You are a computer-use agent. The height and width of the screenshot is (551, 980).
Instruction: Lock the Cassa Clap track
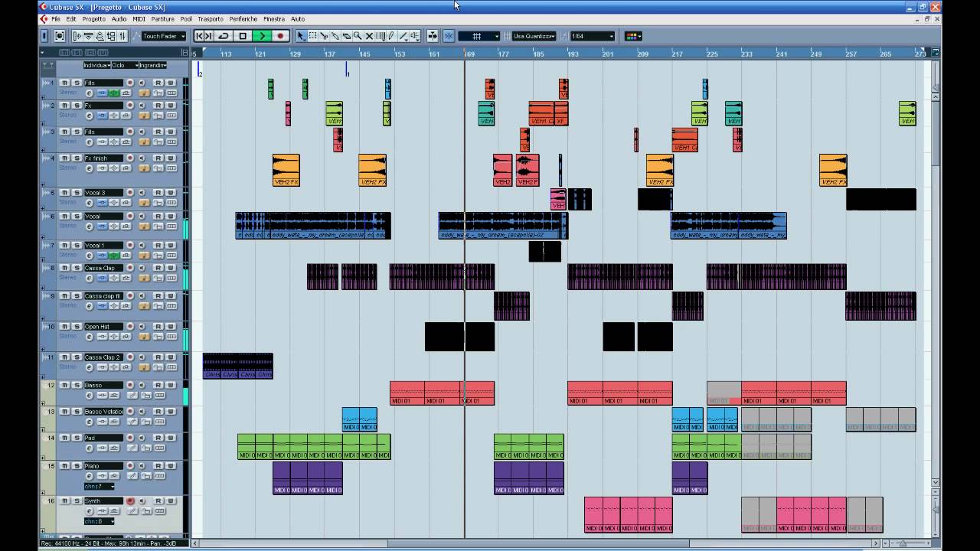click(x=158, y=279)
